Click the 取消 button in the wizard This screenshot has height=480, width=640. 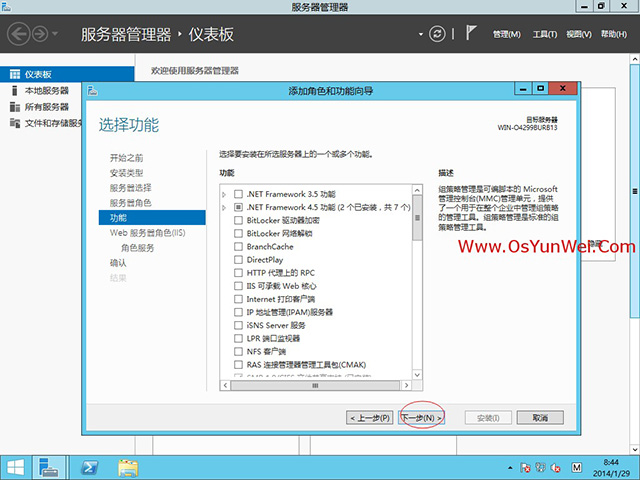[x=540, y=417]
